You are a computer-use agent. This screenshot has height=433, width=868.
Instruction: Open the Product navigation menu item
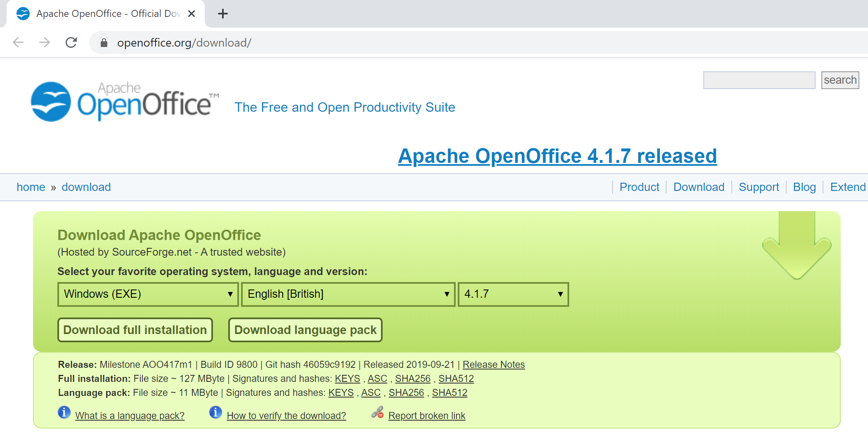(x=639, y=187)
